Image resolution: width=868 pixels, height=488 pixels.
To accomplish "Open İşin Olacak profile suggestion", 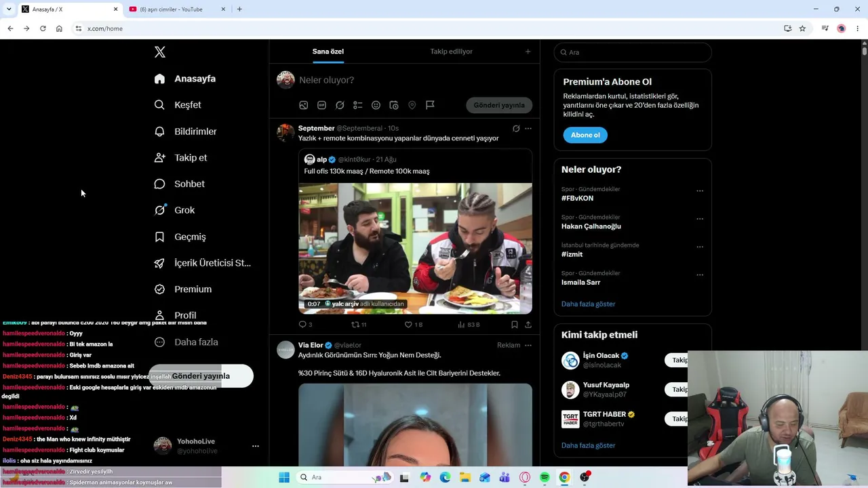I will (601, 356).
